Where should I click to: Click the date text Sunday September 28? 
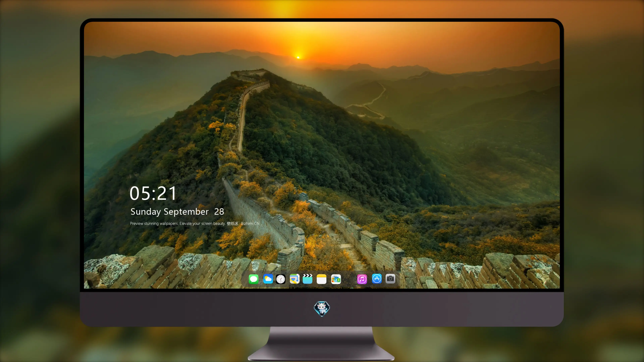tap(177, 212)
